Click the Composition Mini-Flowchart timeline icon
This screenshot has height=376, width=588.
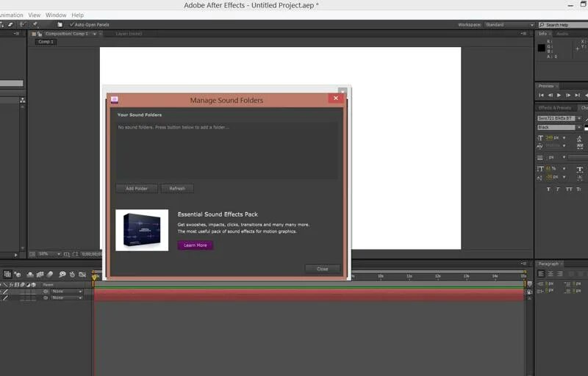click(7, 274)
